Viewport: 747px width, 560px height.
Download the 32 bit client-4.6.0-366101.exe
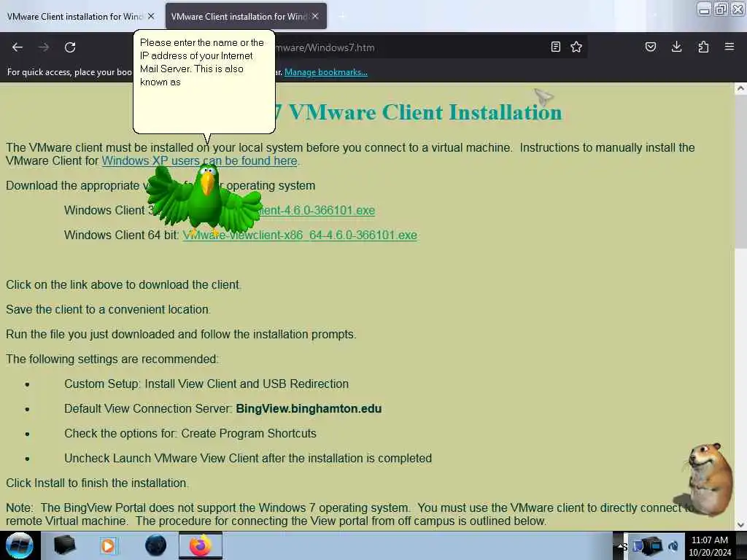point(318,211)
